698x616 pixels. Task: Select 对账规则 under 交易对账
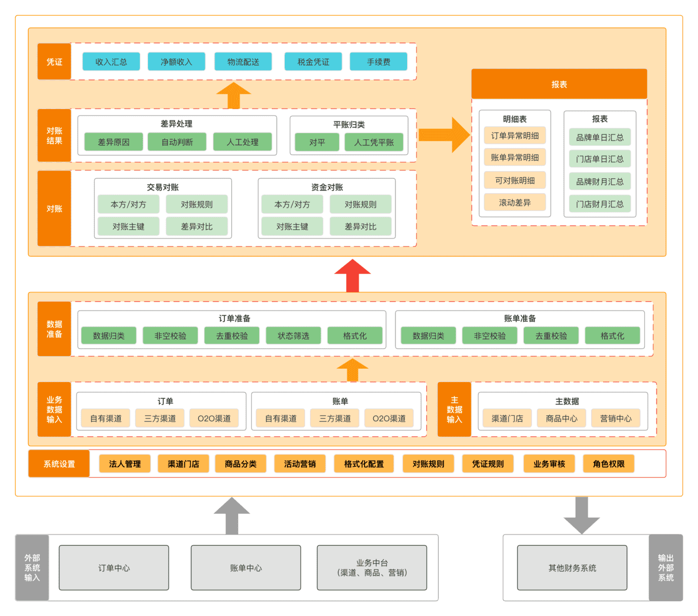[x=197, y=204]
